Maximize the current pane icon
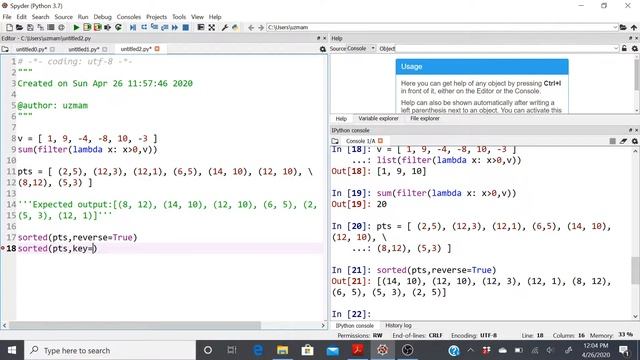The height and width of the screenshot is (360, 640). point(201,27)
